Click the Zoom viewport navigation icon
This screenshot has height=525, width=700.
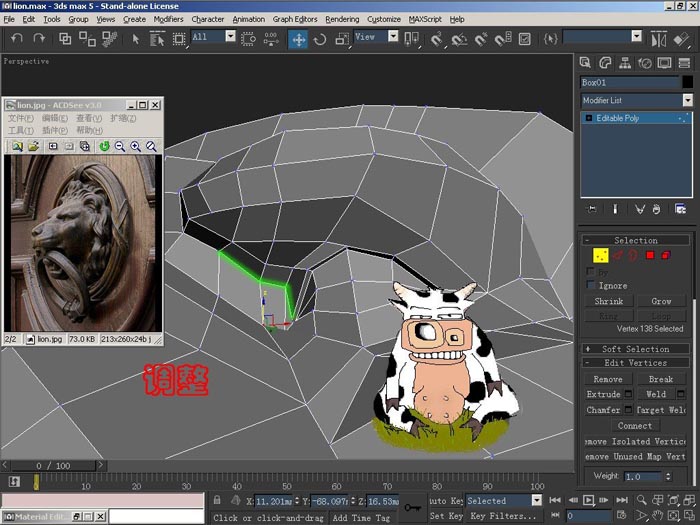(641, 500)
